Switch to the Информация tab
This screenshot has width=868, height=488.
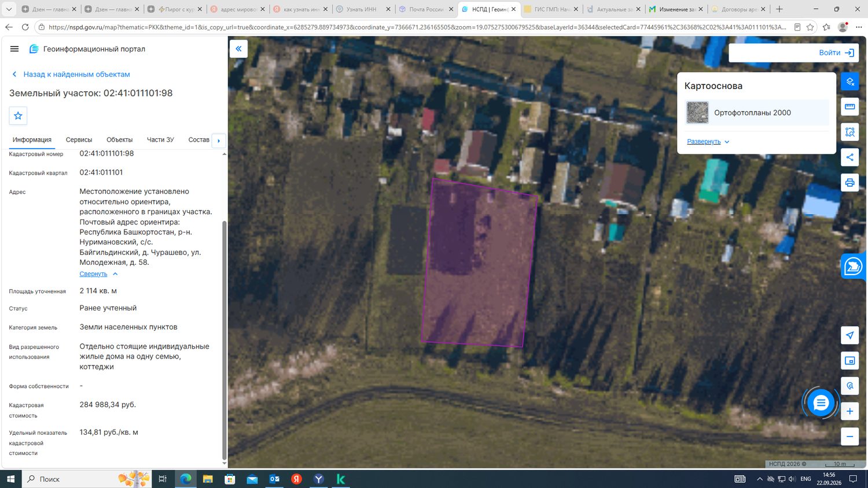[x=32, y=140]
